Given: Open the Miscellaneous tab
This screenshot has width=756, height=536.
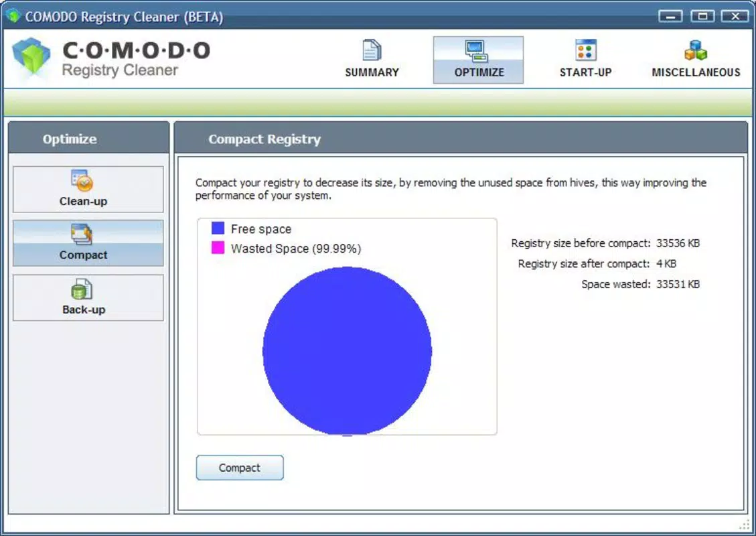Looking at the screenshot, I should click(696, 60).
